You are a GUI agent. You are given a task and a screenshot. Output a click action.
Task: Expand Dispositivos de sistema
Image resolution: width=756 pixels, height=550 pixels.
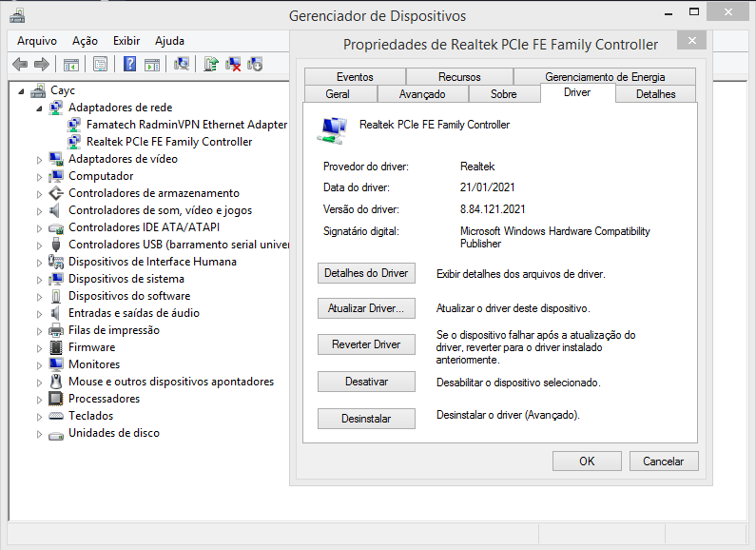pyautogui.click(x=39, y=280)
